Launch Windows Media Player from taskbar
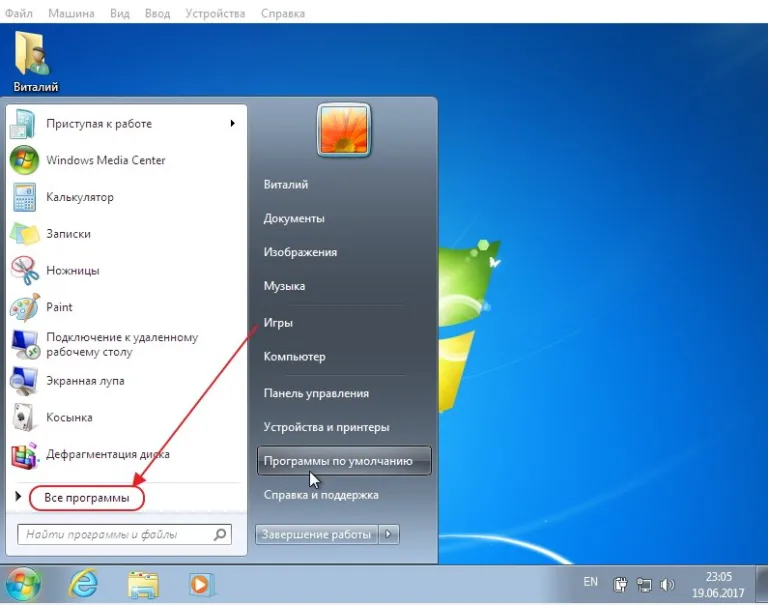Screen dimensions: 768x605 click(201, 584)
